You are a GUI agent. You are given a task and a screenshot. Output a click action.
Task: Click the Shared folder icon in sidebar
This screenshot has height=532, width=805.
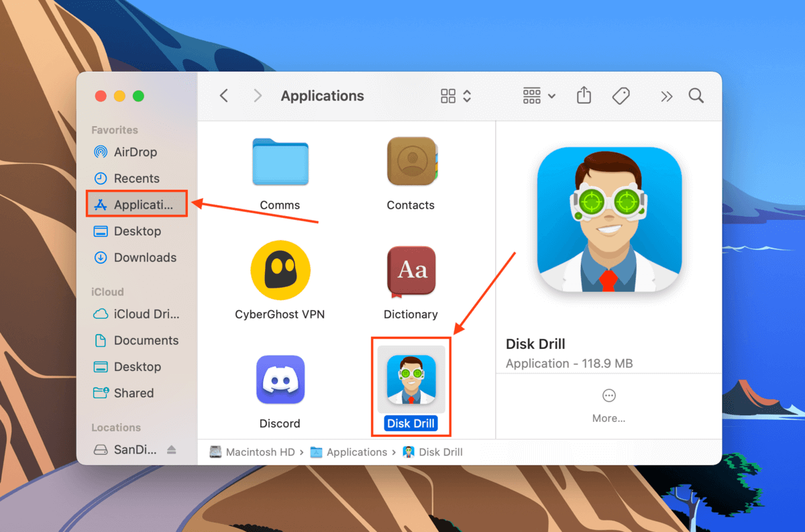tap(100, 393)
